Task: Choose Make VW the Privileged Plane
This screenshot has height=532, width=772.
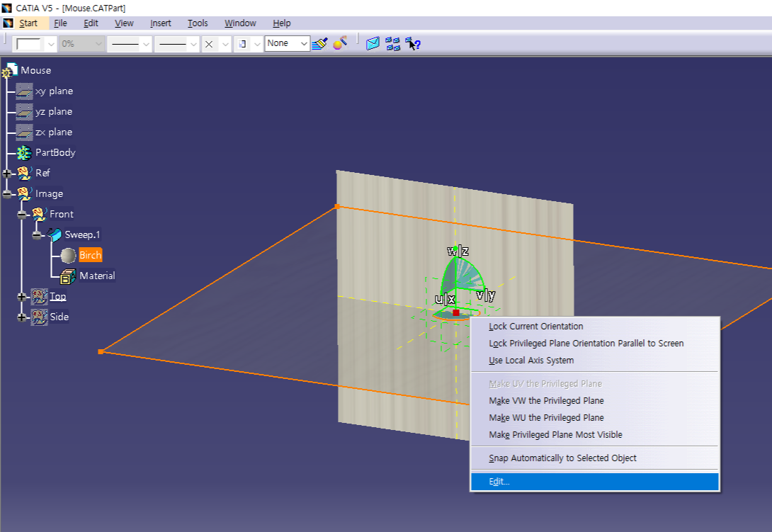Action: (595, 400)
